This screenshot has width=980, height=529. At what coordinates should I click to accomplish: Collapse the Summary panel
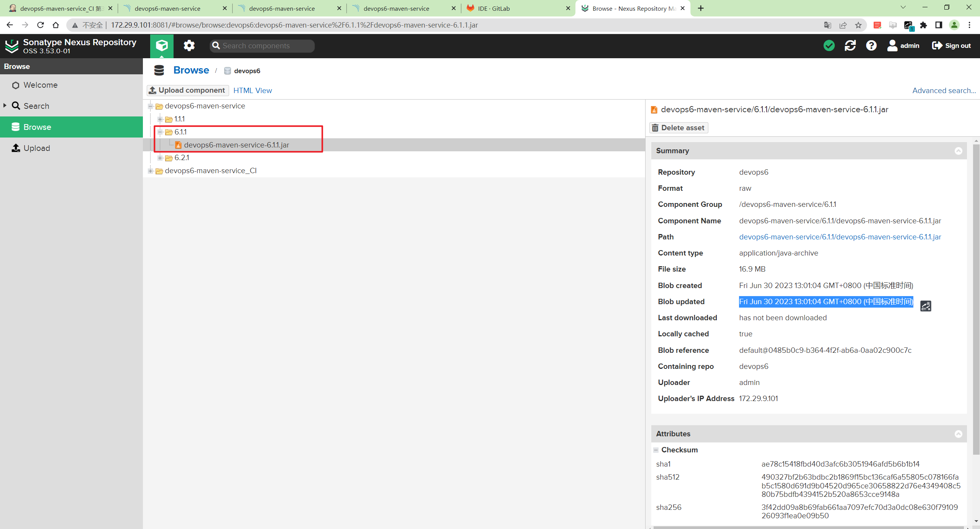pyautogui.click(x=958, y=151)
